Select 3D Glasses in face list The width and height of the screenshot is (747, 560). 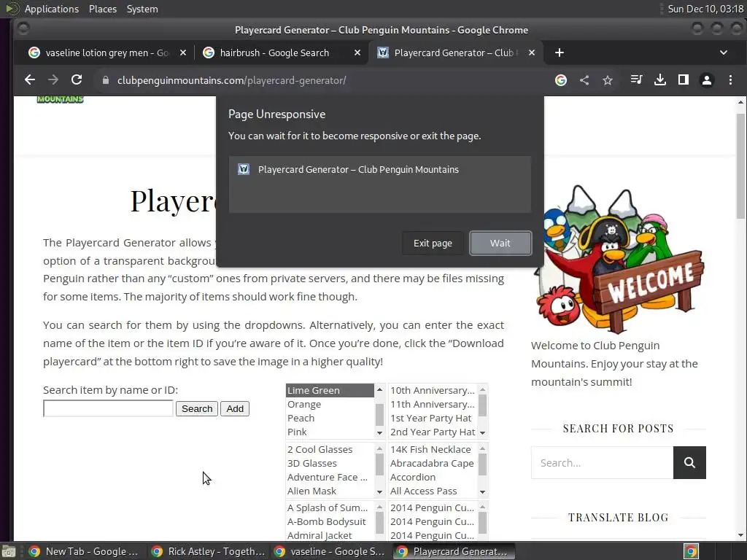click(330, 463)
